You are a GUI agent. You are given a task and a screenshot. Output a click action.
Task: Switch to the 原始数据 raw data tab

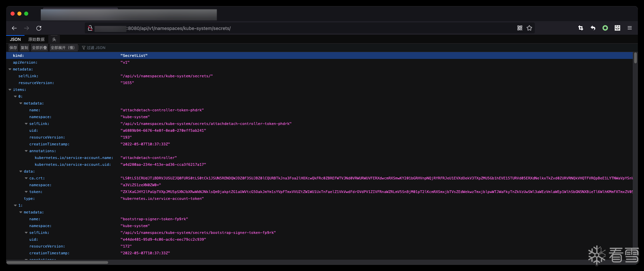(x=36, y=39)
